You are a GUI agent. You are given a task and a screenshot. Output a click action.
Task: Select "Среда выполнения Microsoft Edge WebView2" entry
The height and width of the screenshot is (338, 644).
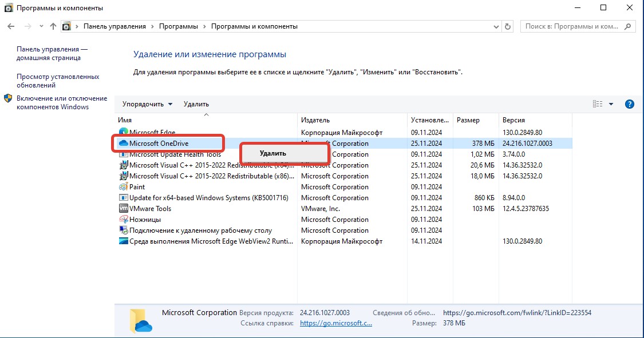(211, 241)
